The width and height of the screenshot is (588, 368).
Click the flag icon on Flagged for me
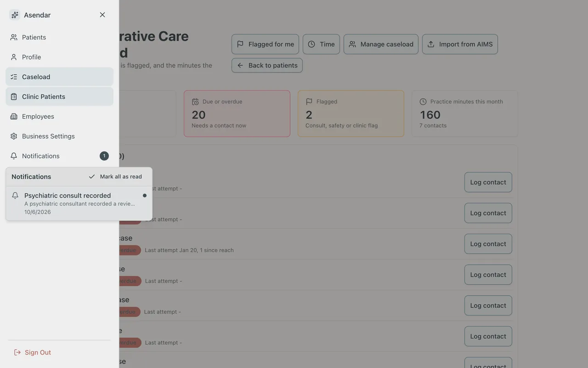coord(240,44)
